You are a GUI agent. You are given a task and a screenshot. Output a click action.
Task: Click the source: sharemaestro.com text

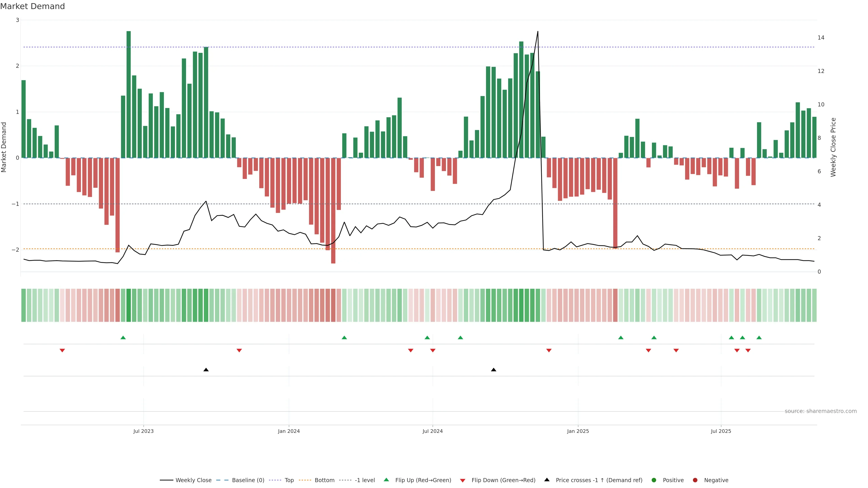coord(821,411)
